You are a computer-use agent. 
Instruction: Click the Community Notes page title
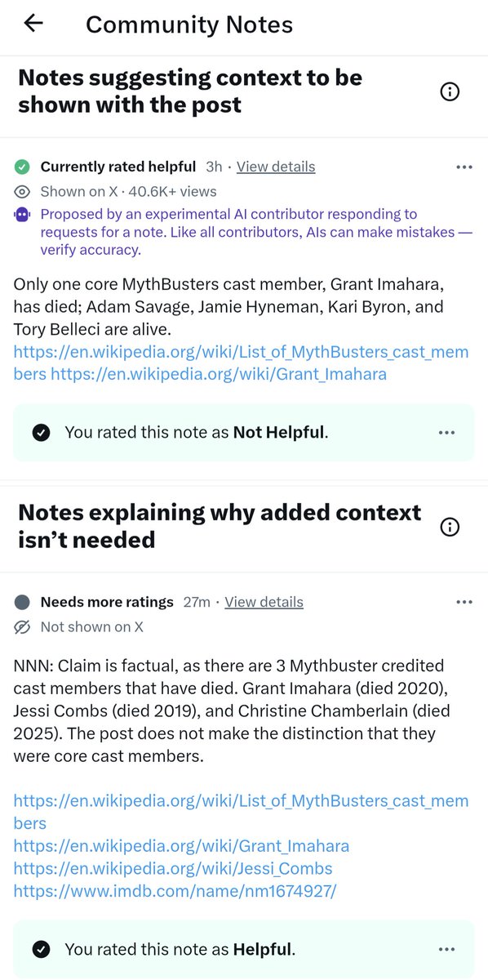click(189, 24)
